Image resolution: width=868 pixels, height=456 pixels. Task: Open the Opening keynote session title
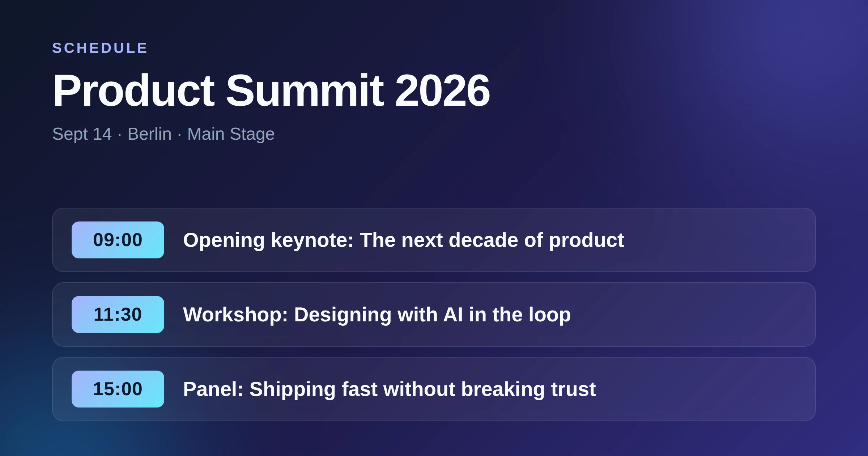(x=404, y=240)
